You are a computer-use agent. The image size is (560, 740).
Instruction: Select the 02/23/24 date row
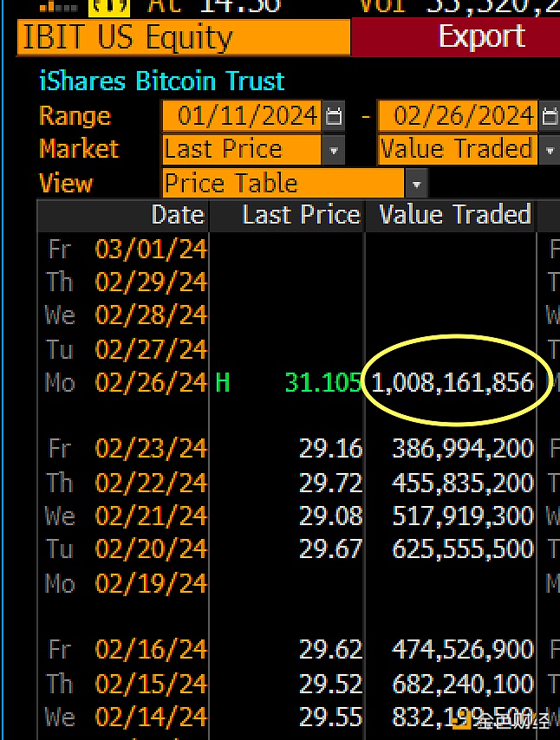point(287,448)
